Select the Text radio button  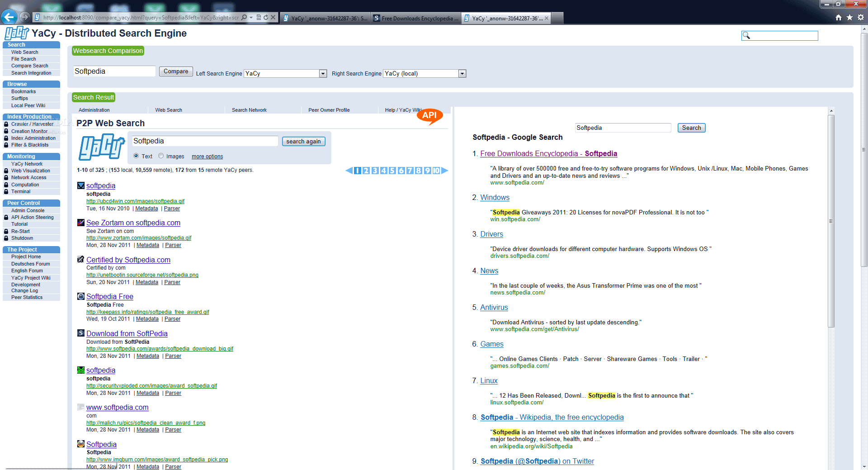point(136,156)
